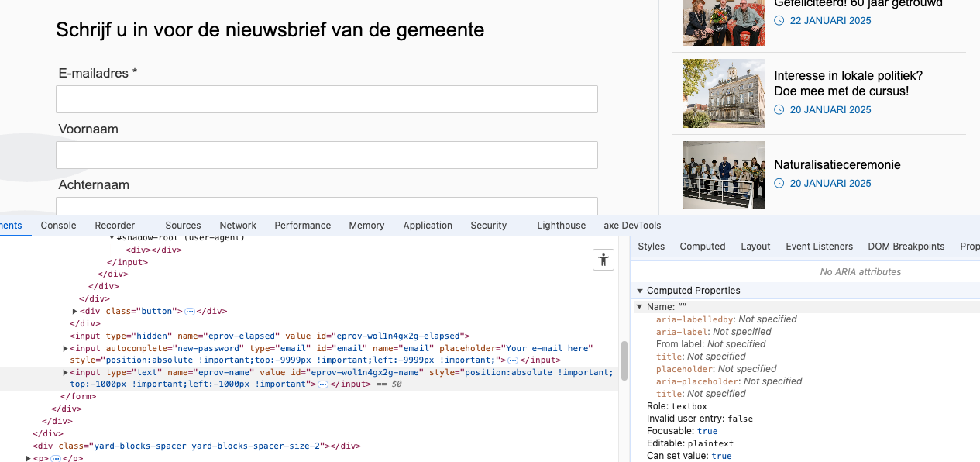Open the Layout sidebar tab
The image size is (980, 462).
pyautogui.click(x=755, y=247)
